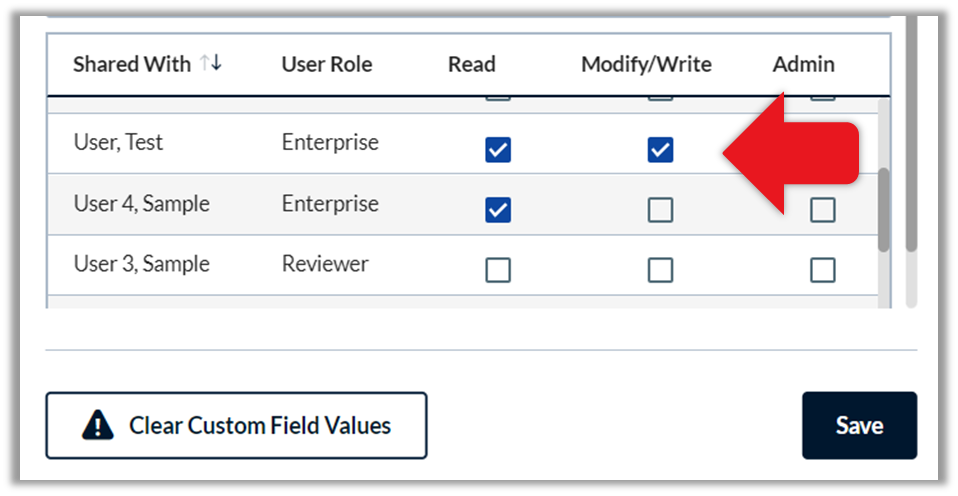Image resolution: width=958 pixels, height=496 pixels.
Task: Click Clear Custom Field Values button
Action: point(236,426)
